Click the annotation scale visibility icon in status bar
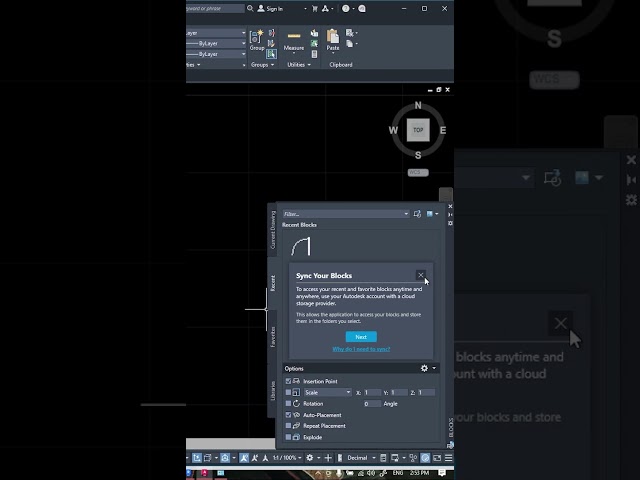The image size is (640, 480). [x=244, y=458]
